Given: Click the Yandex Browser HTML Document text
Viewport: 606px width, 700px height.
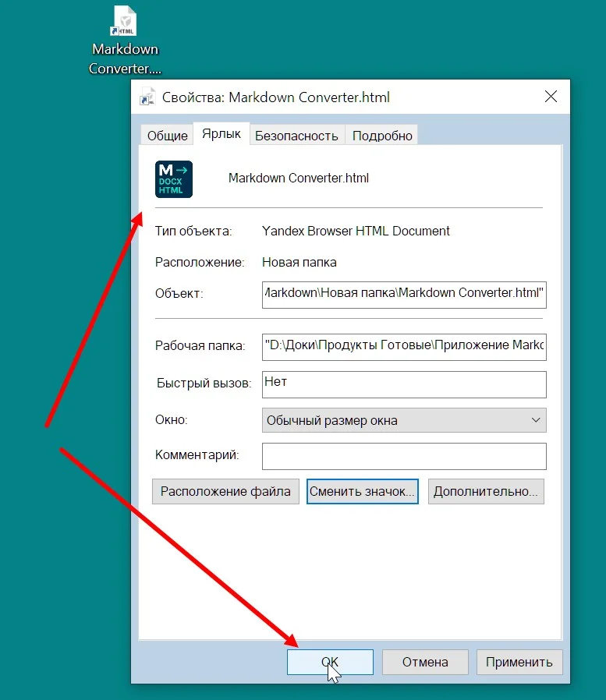Looking at the screenshot, I should (x=356, y=231).
